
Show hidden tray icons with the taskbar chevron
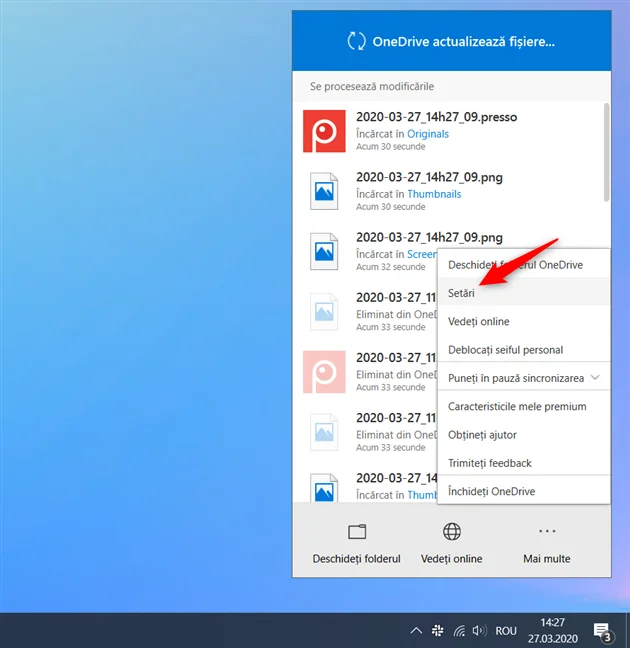416,631
